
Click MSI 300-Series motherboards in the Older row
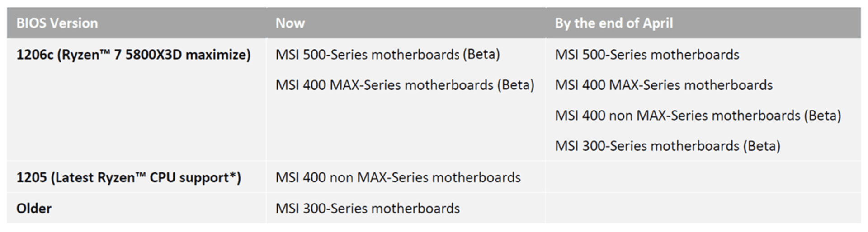click(x=368, y=209)
